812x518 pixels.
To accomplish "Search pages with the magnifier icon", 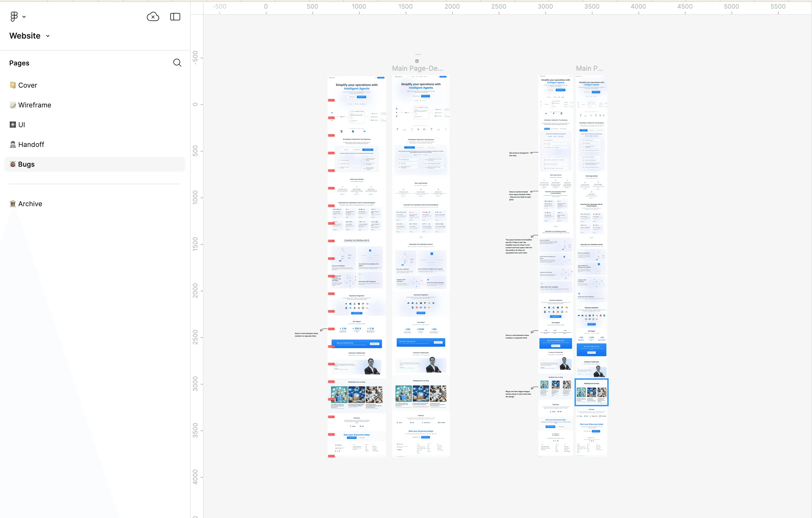I will point(177,63).
